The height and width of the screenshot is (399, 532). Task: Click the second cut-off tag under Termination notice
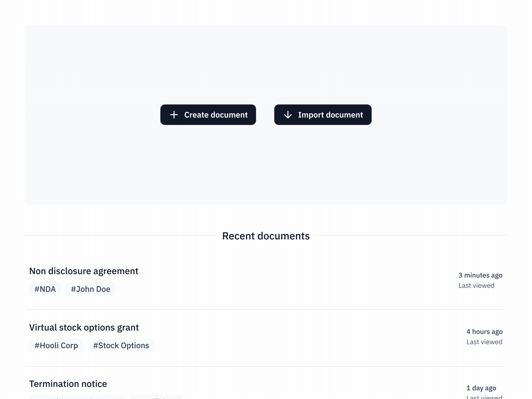tap(156, 397)
